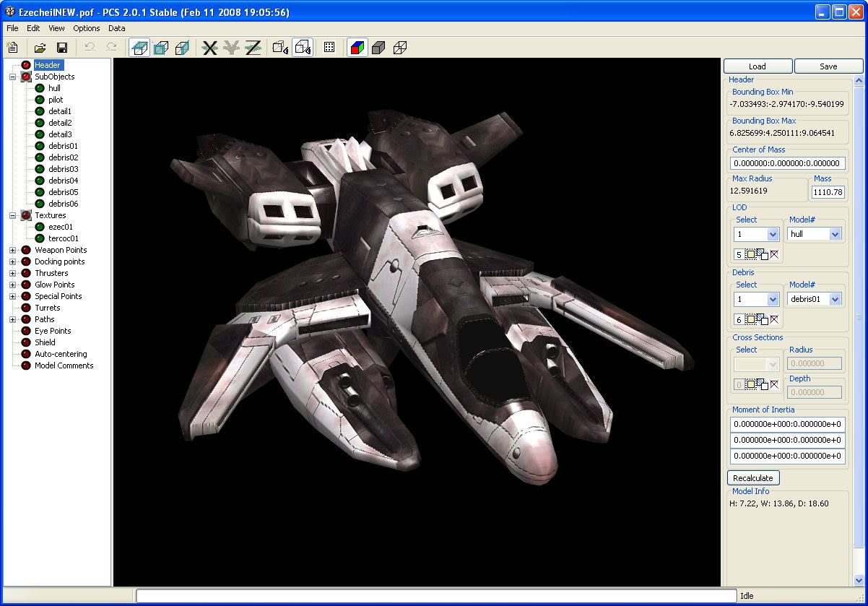This screenshot has height=606, width=868.
Task: Collapse the SubObjects tree node
Action: (12, 77)
